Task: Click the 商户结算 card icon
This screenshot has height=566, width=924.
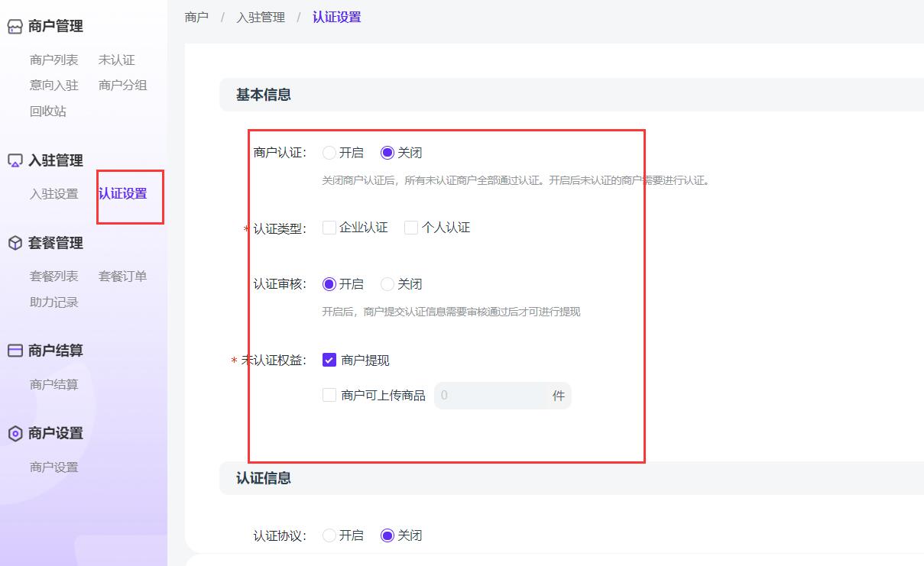Action: pos(15,351)
